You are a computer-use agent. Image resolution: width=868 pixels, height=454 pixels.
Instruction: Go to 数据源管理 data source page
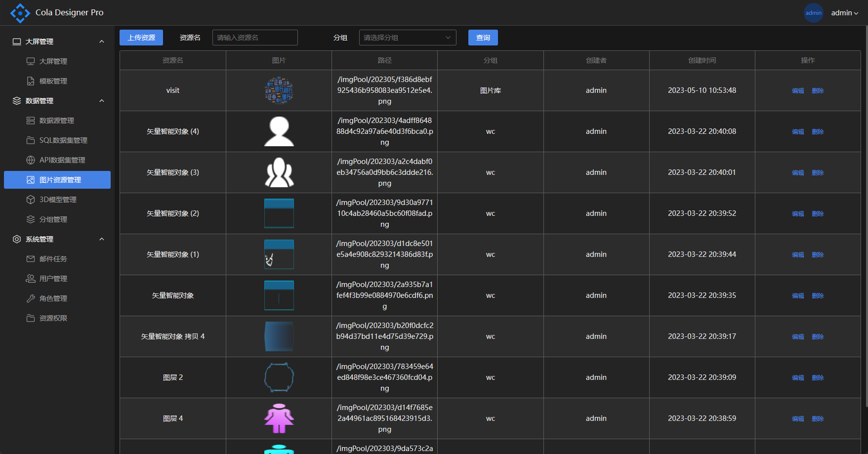56,121
